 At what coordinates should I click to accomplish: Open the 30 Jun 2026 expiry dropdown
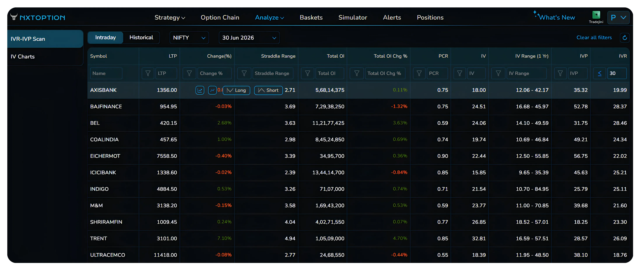pos(249,38)
